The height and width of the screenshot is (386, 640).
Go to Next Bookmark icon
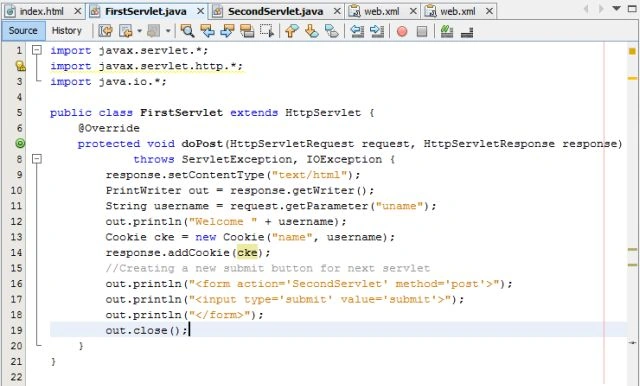tap(311, 31)
